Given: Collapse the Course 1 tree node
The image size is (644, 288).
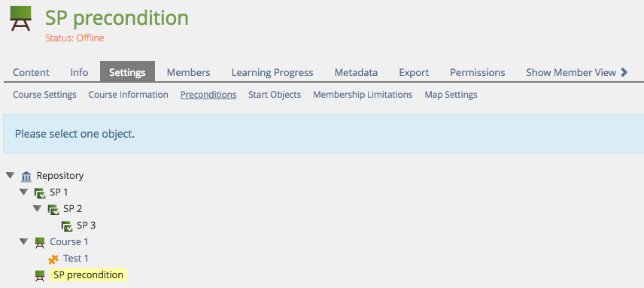Looking at the screenshot, I should pyautogui.click(x=24, y=241).
